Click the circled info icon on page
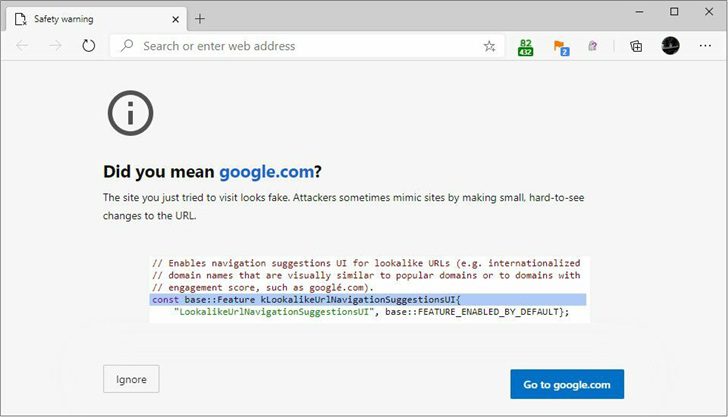 tap(130, 113)
